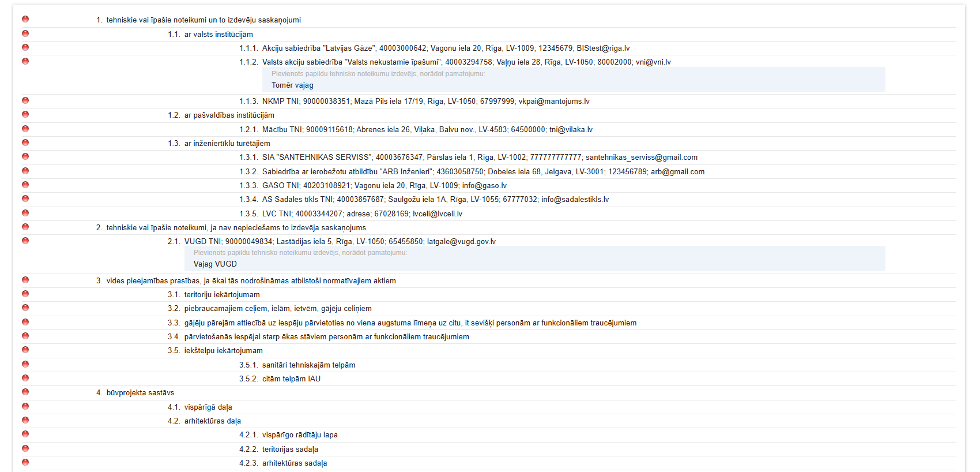Click red icon for item 3.5.2 citām telpām
Image resolution: width=980 pixels, height=472 pixels.
click(x=25, y=378)
